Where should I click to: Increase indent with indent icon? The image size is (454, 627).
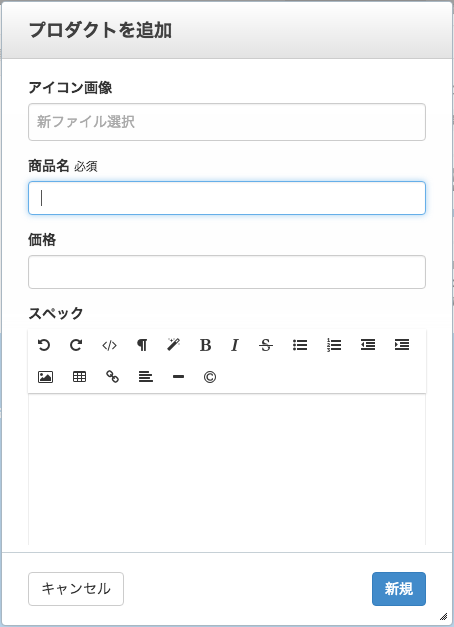pyautogui.click(x=402, y=345)
